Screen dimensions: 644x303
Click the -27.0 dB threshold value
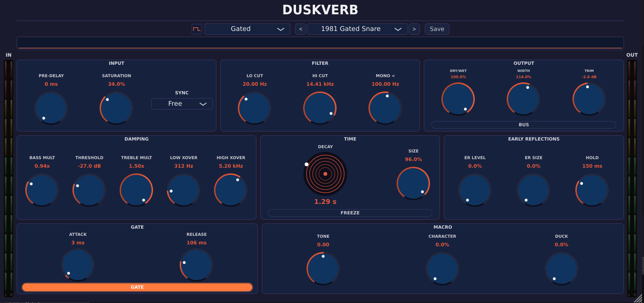click(89, 166)
